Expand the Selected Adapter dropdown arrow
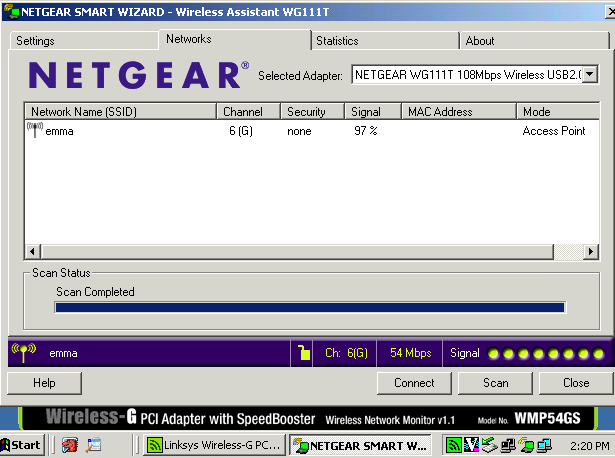 [590, 75]
